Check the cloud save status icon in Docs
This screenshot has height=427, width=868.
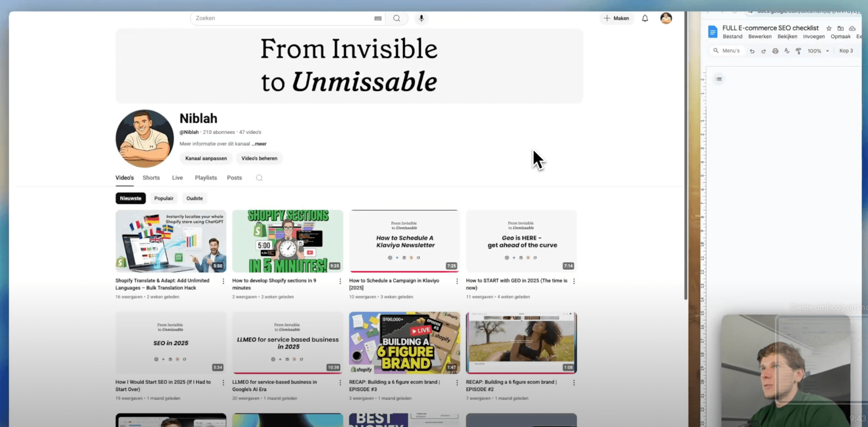tap(852, 29)
